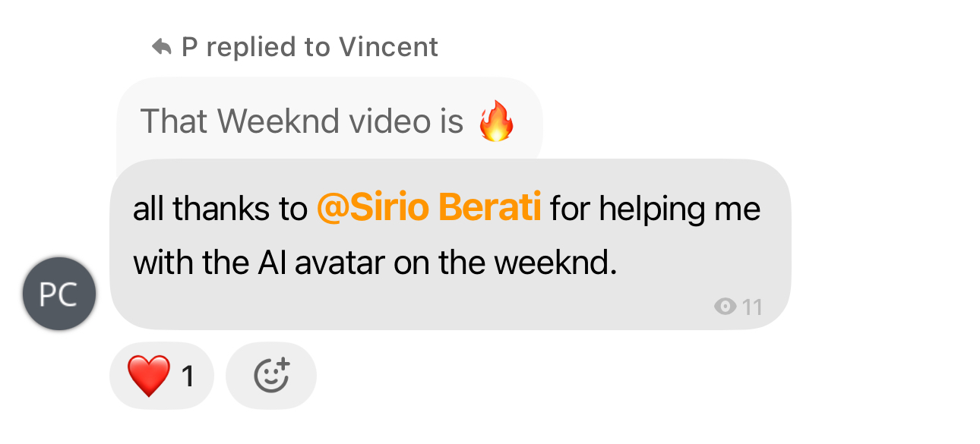The width and height of the screenshot is (980, 444).
Task: Click the letter P in the reply header
Action: [x=189, y=48]
